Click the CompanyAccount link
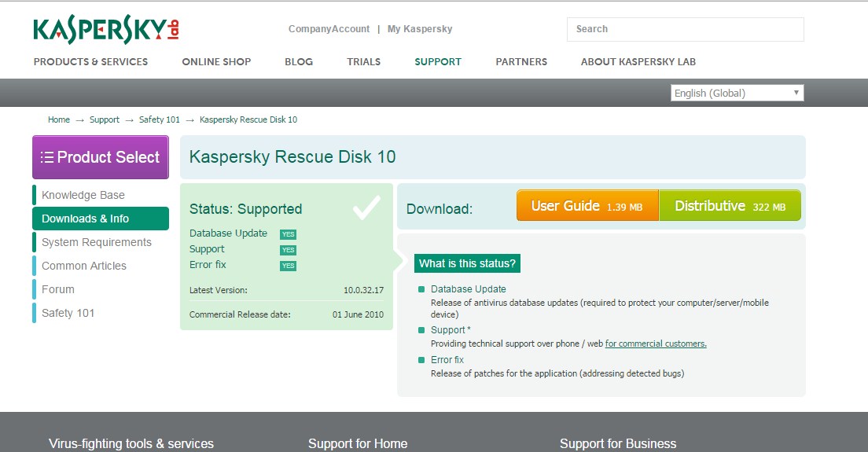 coord(329,29)
